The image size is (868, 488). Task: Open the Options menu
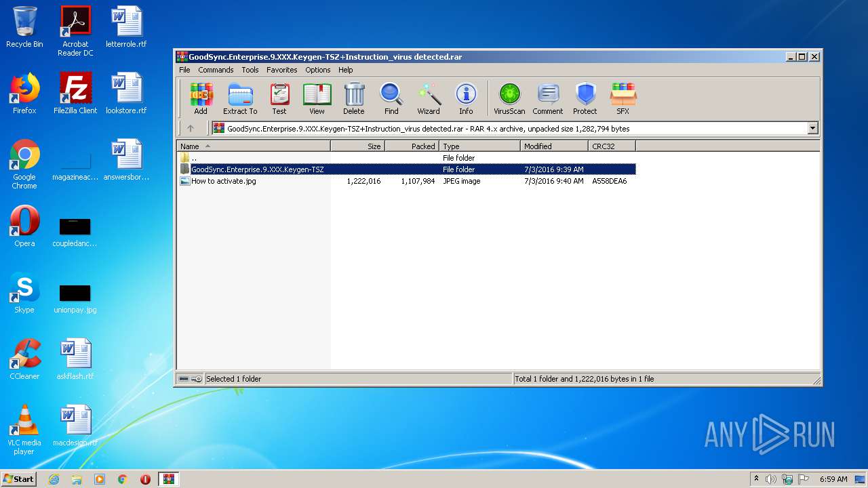(317, 70)
